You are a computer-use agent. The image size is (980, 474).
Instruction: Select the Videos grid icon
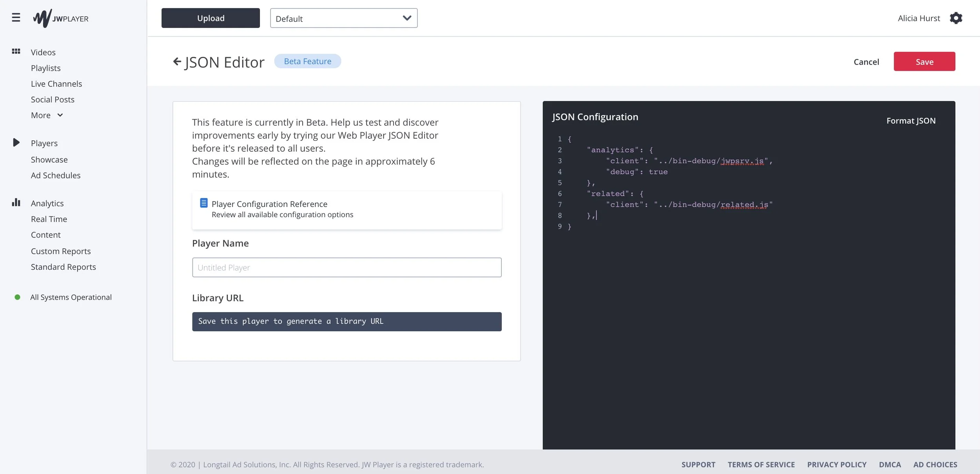point(16,51)
